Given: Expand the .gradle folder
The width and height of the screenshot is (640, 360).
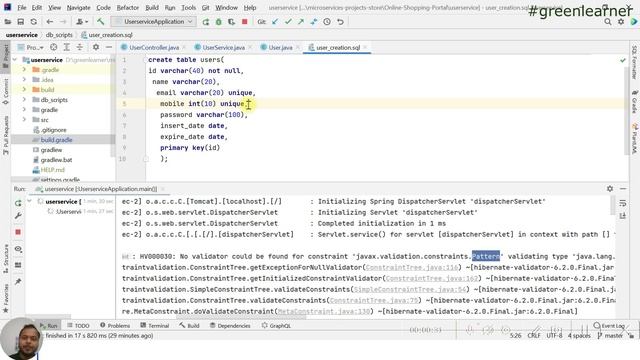Looking at the screenshot, I should pos(24,69).
